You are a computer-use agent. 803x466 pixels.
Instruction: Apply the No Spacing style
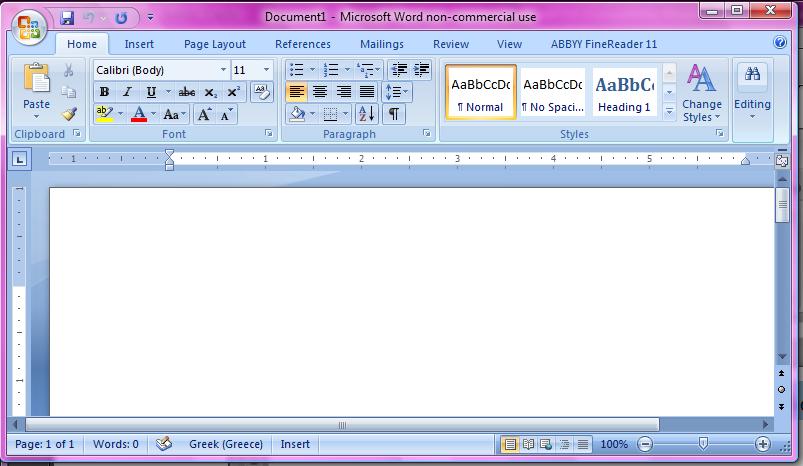click(x=553, y=93)
